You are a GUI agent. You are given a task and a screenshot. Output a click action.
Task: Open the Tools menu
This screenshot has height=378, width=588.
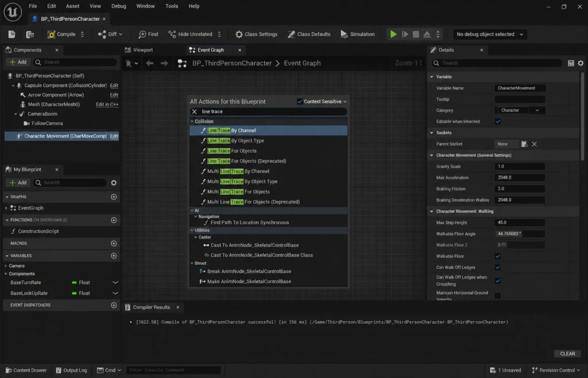click(x=172, y=6)
